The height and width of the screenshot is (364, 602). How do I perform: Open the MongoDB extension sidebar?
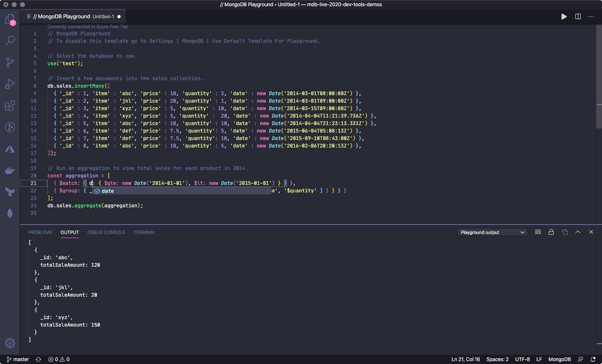click(10, 213)
